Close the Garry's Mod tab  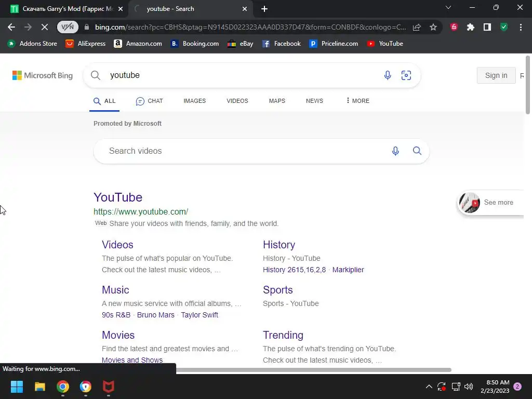point(121,9)
